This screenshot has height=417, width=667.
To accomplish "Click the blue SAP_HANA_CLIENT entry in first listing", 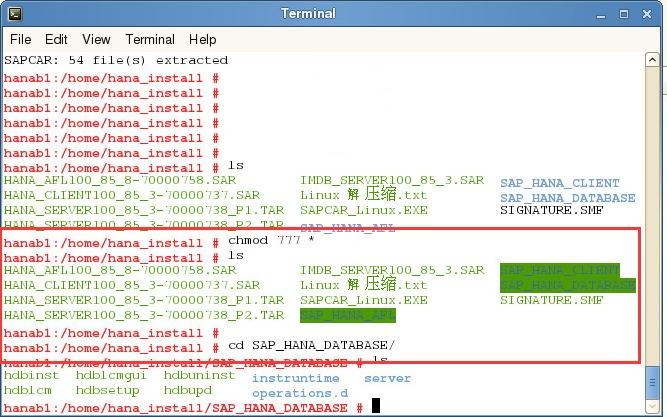I will 560,183.
